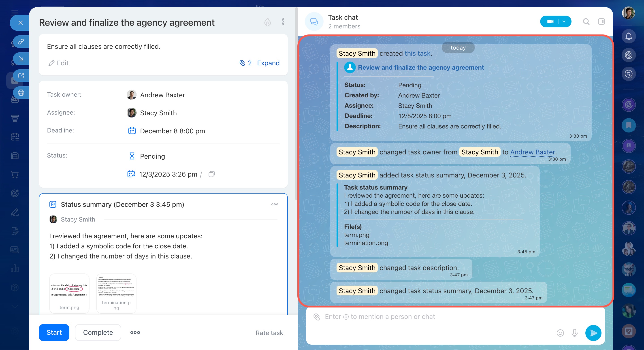Click Rate task
Viewport: 644px width, 350px height.
point(269,333)
